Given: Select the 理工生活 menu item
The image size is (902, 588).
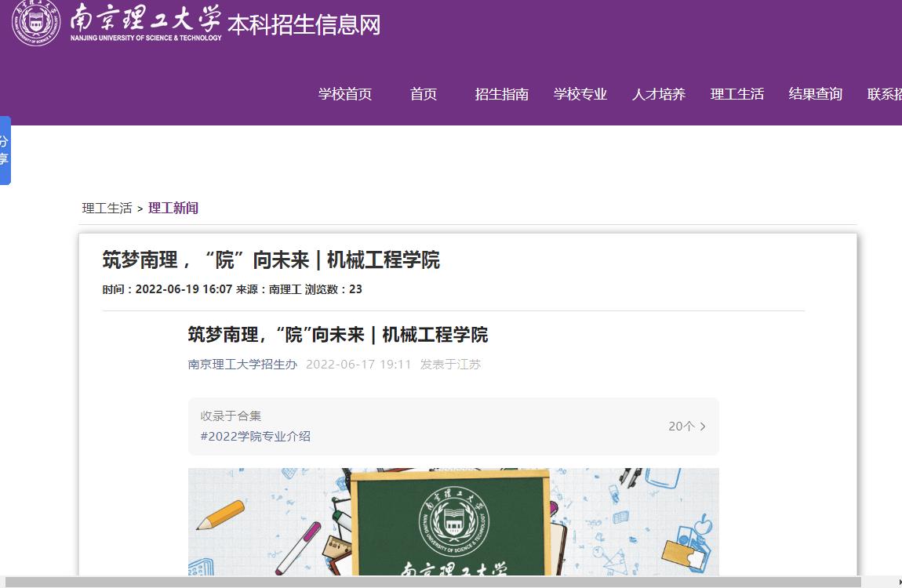Looking at the screenshot, I should (737, 94).
